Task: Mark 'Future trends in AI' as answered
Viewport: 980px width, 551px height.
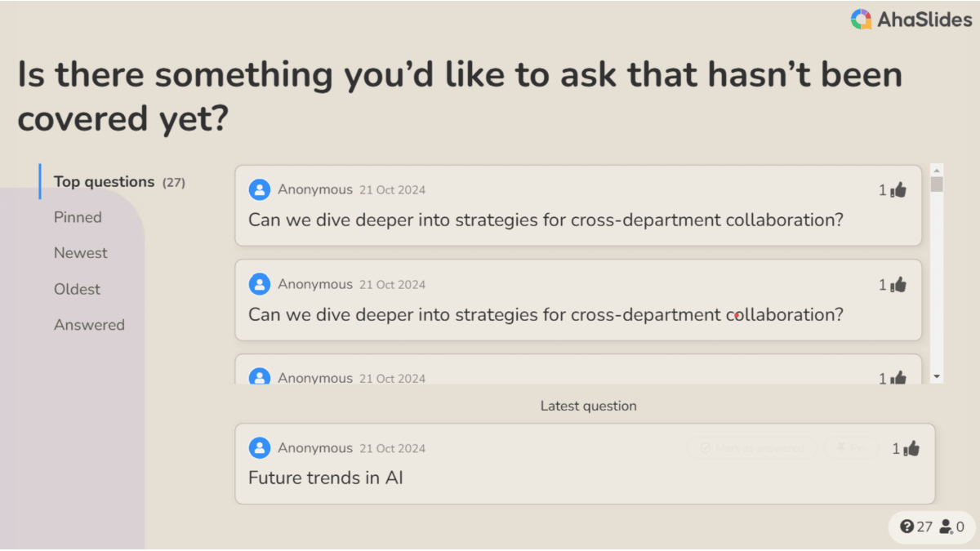Action: click(752, 448)
